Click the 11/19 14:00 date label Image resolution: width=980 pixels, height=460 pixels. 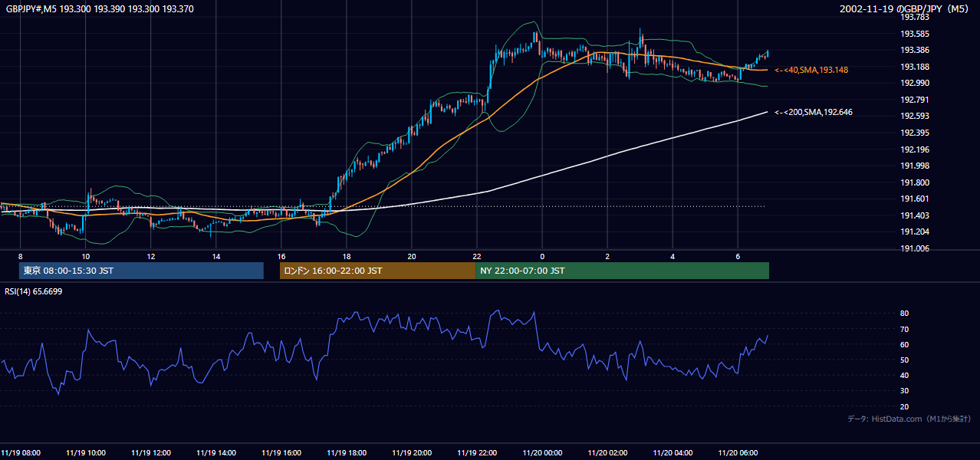tap(216, 452)
